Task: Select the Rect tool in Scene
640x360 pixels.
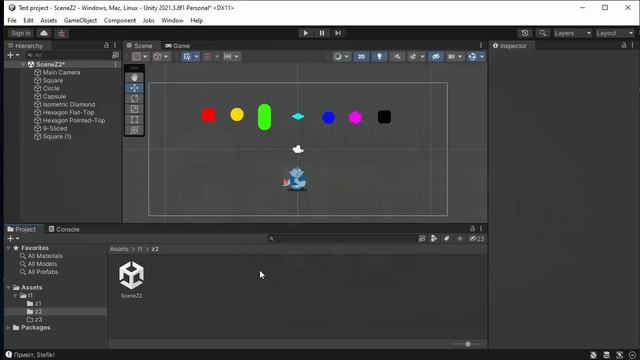Action: (x=134, y=120)
